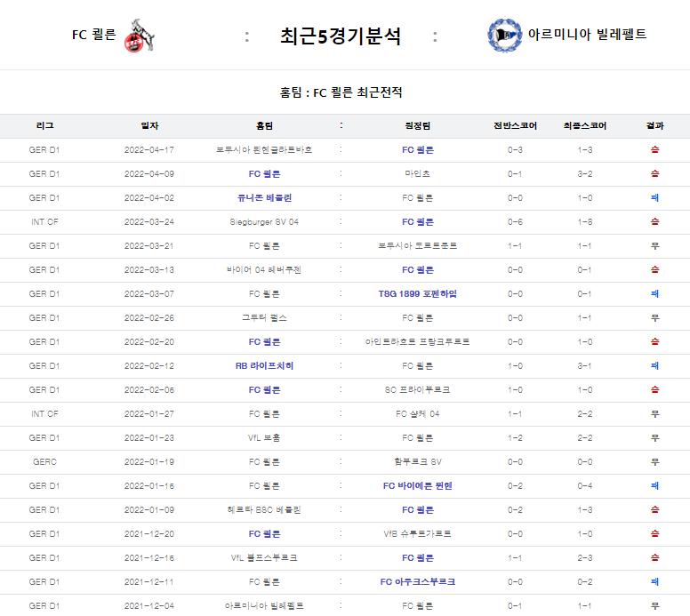Select the date 2022-04-17

149,150
